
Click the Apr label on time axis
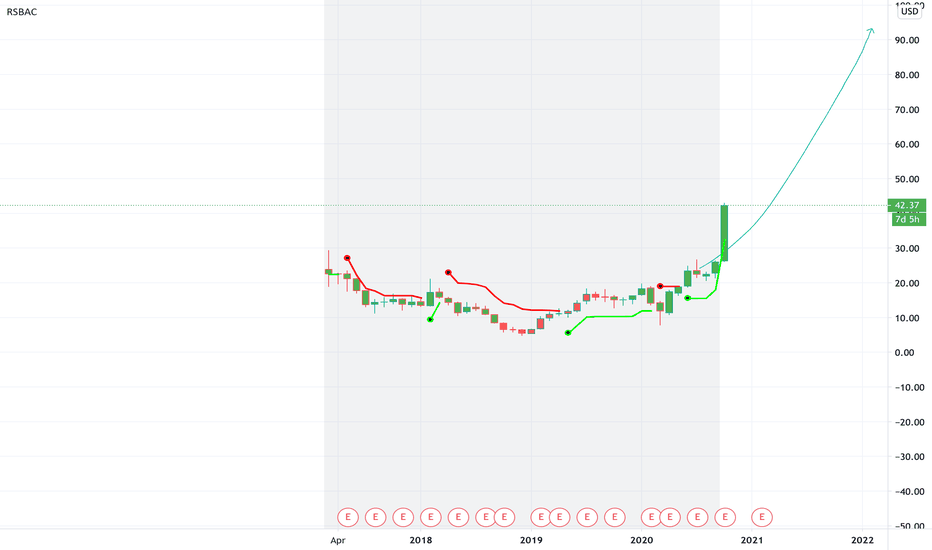pos(338,540)
